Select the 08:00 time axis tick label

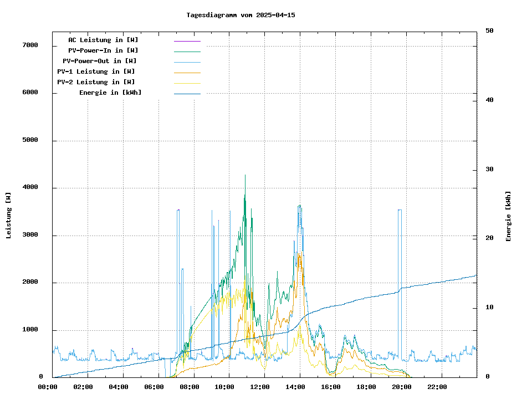[190, 387]
